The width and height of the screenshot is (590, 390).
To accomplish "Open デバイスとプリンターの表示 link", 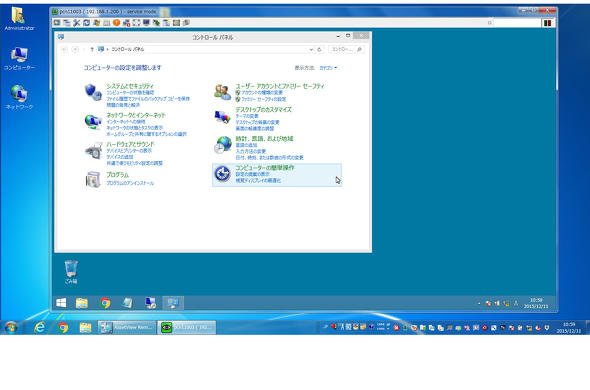I will pyautogui.click(x=129, y=151).
